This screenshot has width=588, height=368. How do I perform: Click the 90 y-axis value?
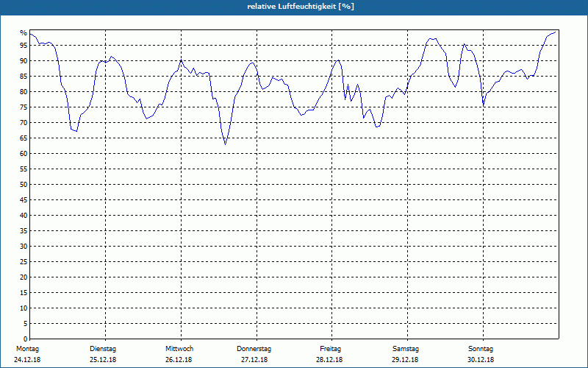click(x=24, y=61)
